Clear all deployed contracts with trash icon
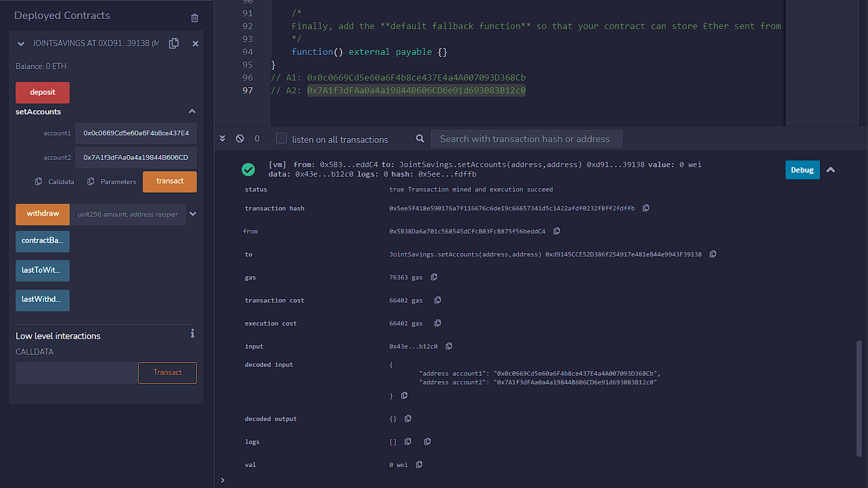This screenshot has width=868, height=488. click(194, 18)
